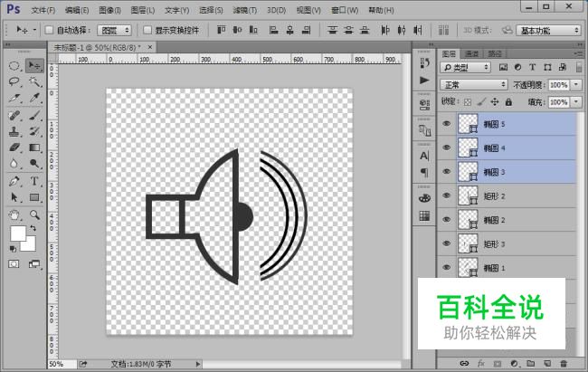Open the layers panel flyout menu

coord(579,54)
